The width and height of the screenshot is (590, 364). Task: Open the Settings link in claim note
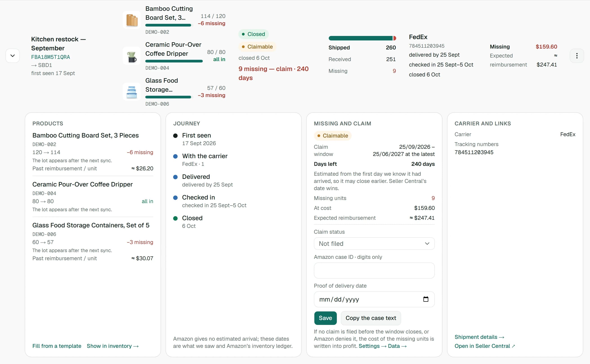(372, 346)
